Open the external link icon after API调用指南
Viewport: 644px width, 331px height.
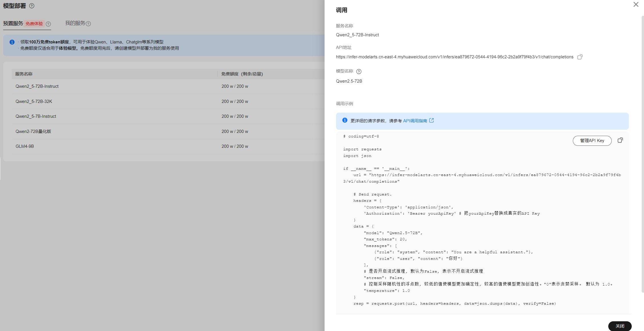[431, 121]
